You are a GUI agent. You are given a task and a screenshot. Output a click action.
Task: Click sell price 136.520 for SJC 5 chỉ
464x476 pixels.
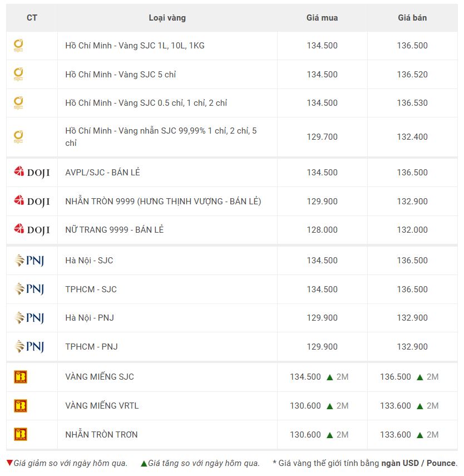click(x=412, y=75)
